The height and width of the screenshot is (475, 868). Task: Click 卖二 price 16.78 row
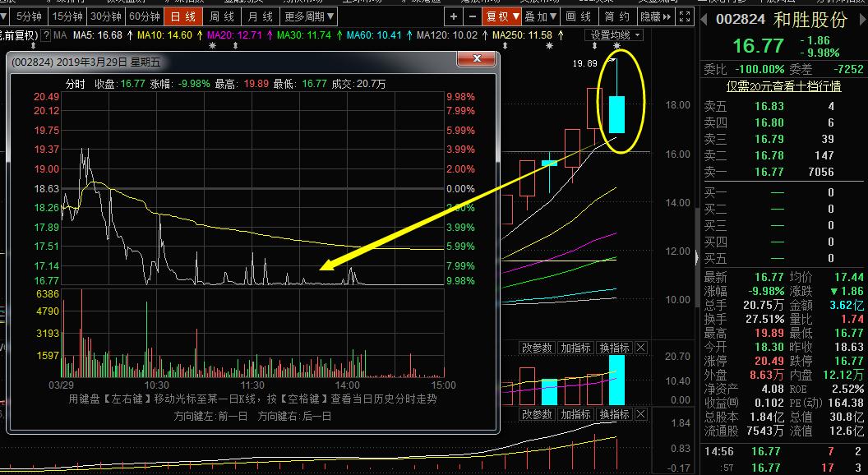coord(784,155)
